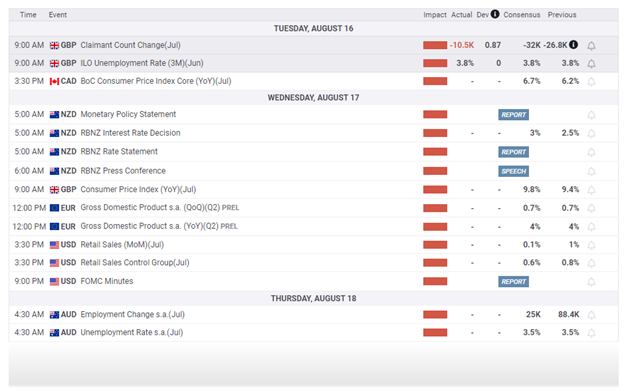The image size is (624, 391).
Task: Click EUR flag on GDP (QoQ) row
Action: coord(54,208)
